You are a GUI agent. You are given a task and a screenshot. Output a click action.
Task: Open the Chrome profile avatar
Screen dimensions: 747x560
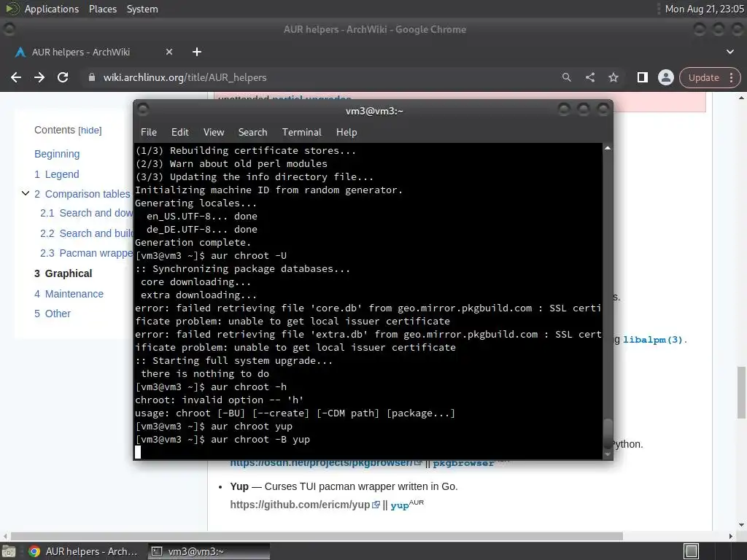666,77
